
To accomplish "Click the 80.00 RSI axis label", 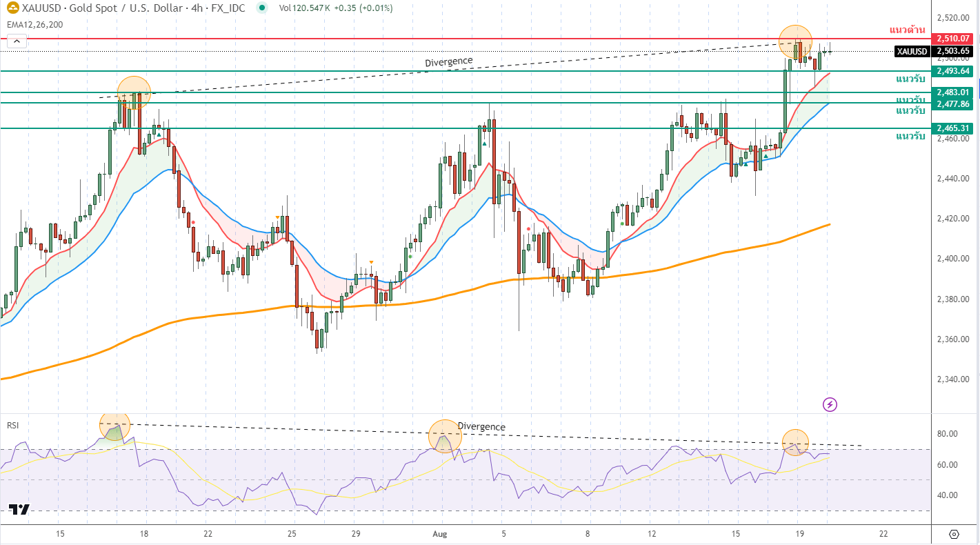I will [x=948, y=434].
